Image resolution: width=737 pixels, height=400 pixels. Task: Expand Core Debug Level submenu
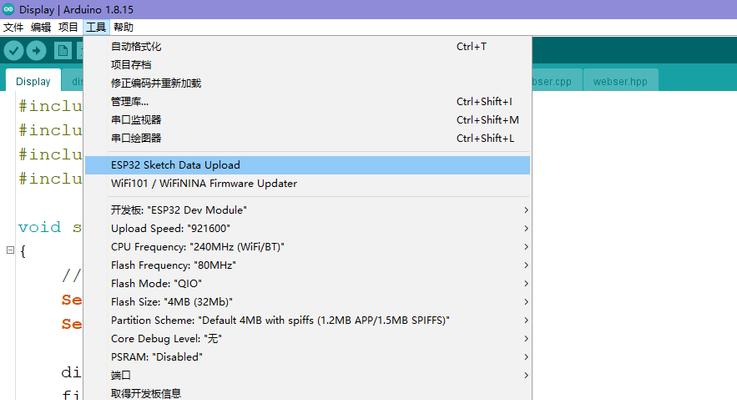point(307,338)
